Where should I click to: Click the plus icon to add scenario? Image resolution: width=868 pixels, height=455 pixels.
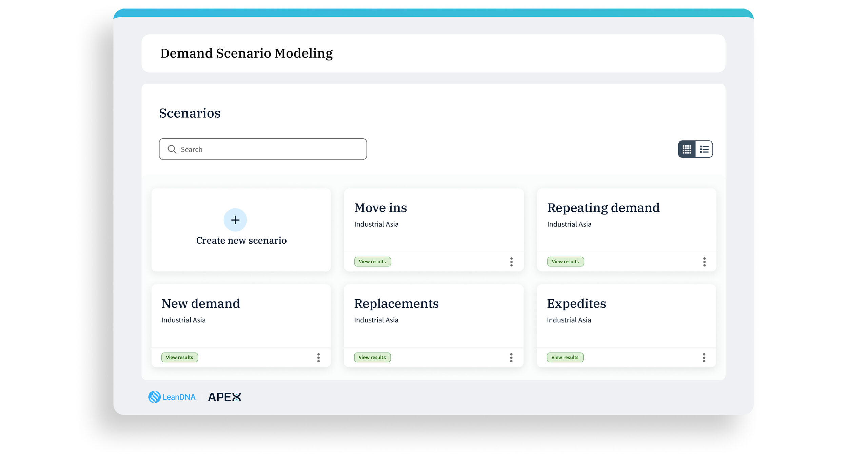coord(235,220)
